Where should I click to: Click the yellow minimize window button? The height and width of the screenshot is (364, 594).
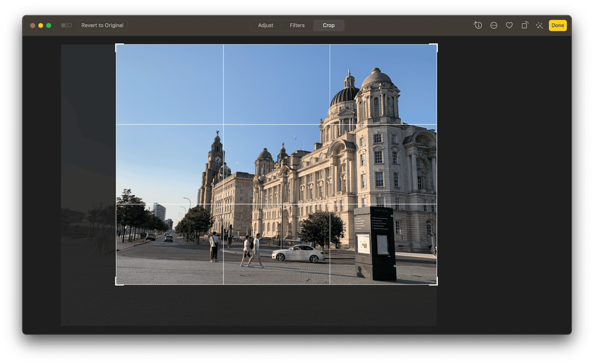tap(41, 25)
